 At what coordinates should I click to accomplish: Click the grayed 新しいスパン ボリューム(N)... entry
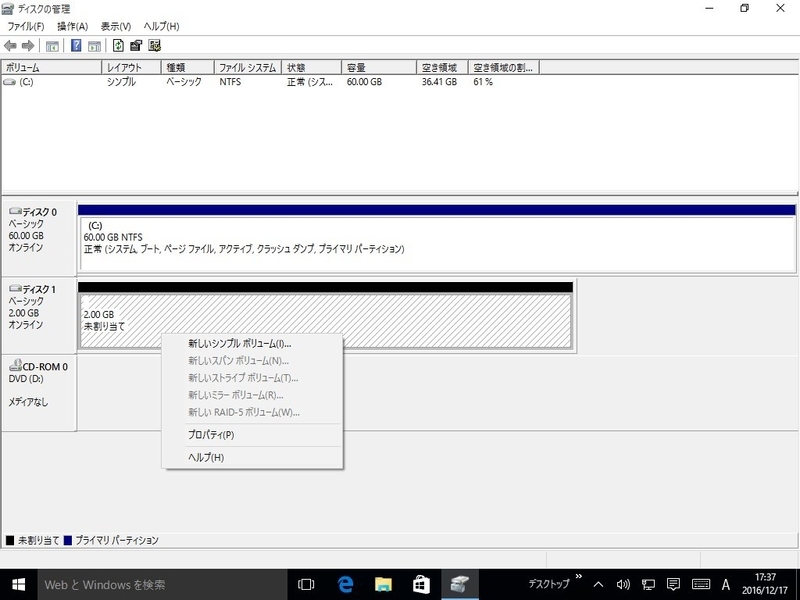[x=252, y=361]
